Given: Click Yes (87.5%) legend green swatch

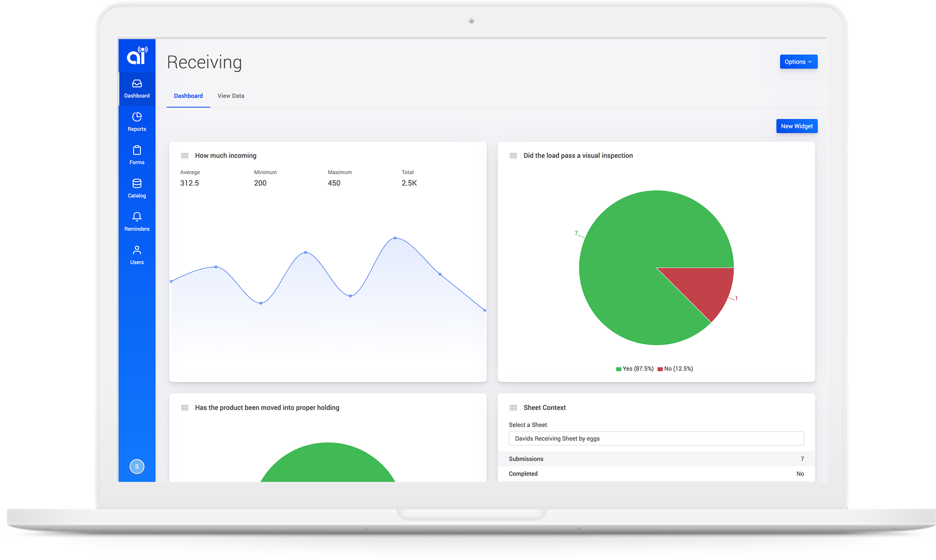Looking at the screenshot, I should 619,369.
